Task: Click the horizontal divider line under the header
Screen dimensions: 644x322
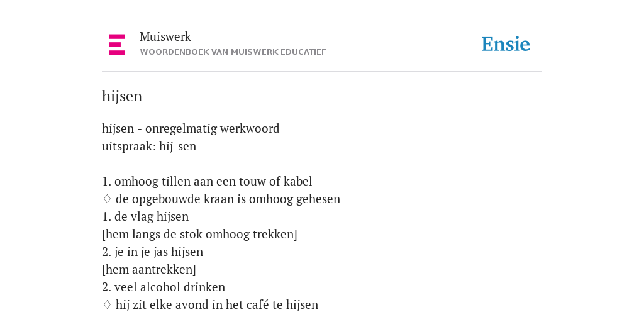Action: pyautogui.click(x=322, y=72)
